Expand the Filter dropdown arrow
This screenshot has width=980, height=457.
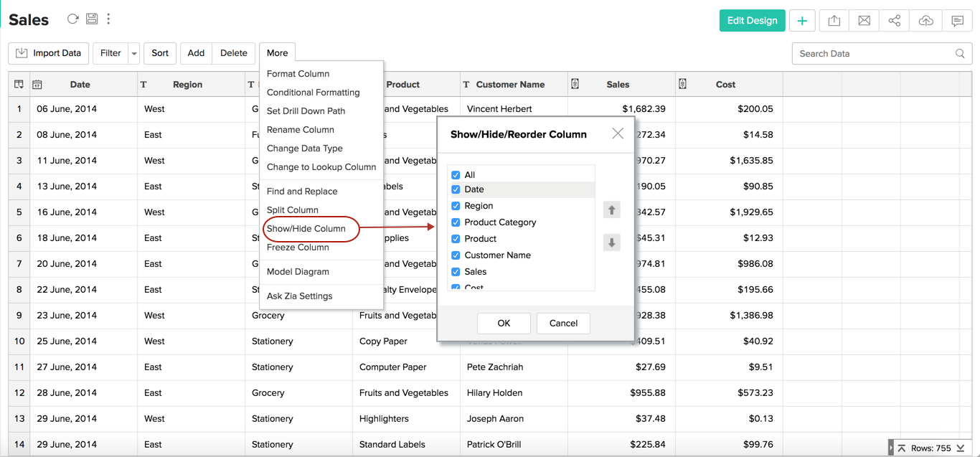[134, 53]
